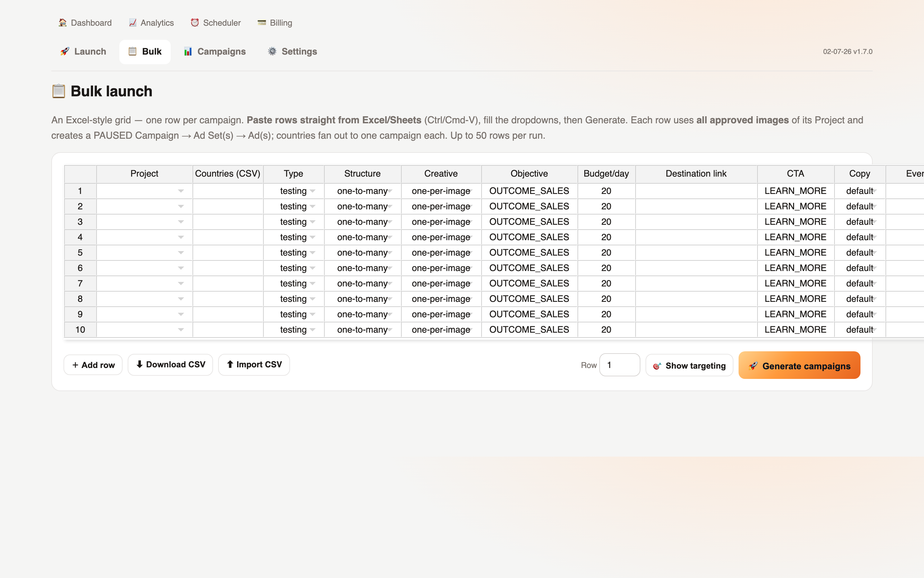Open Billing
The height and width of the screenshot is (578, 924).
[275, 22]
